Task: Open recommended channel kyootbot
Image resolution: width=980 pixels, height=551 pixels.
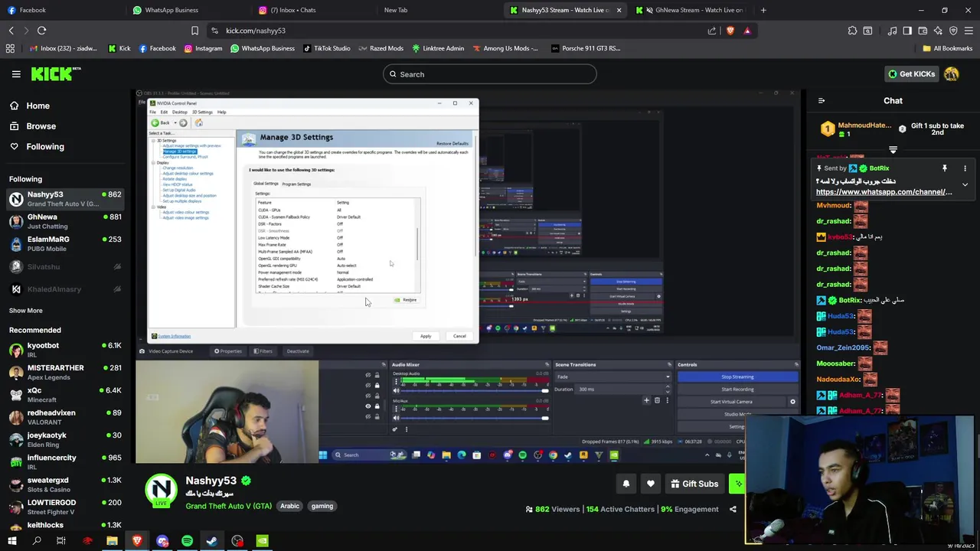Action: 65,350
